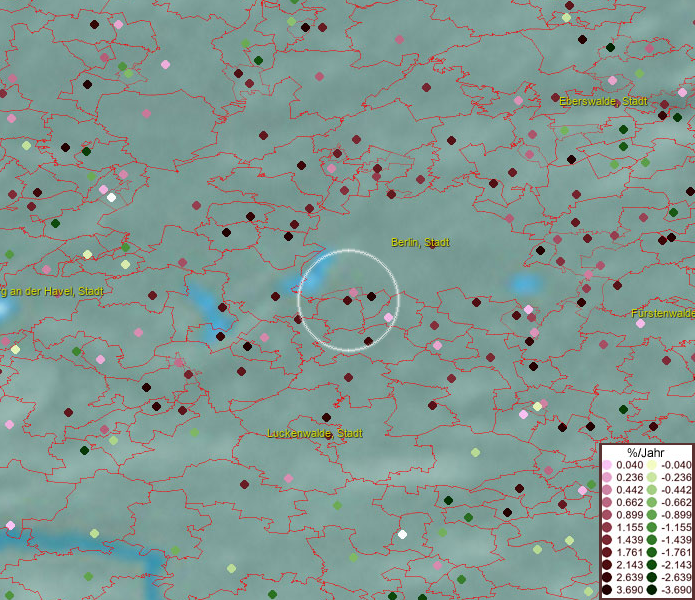Click the darkest green -3.690 swatch
This screenshot has height=600, width=695.
tap(652, 590)
